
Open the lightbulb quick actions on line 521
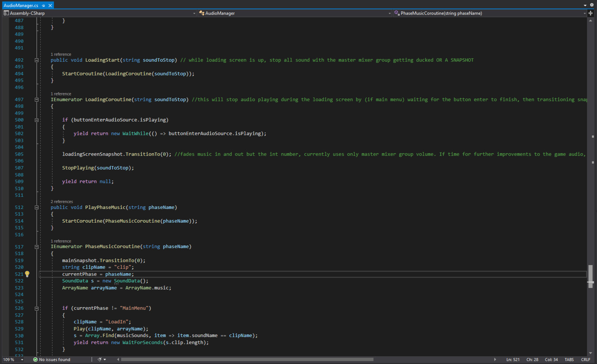point(27,274)
